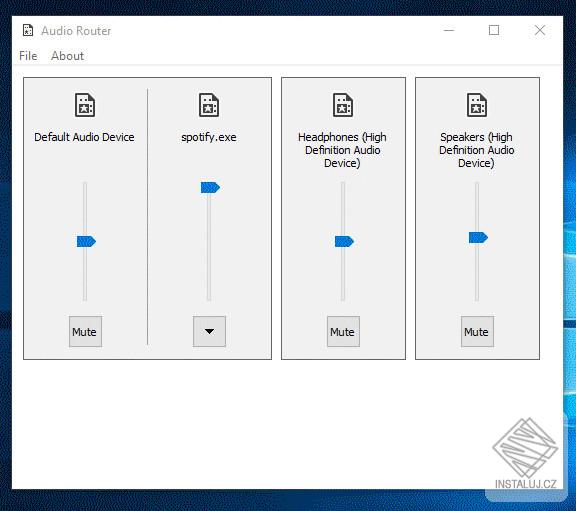Screen dimensions: 576x511
Task: Click the Speakers device icon
Action: click(477, 105)
